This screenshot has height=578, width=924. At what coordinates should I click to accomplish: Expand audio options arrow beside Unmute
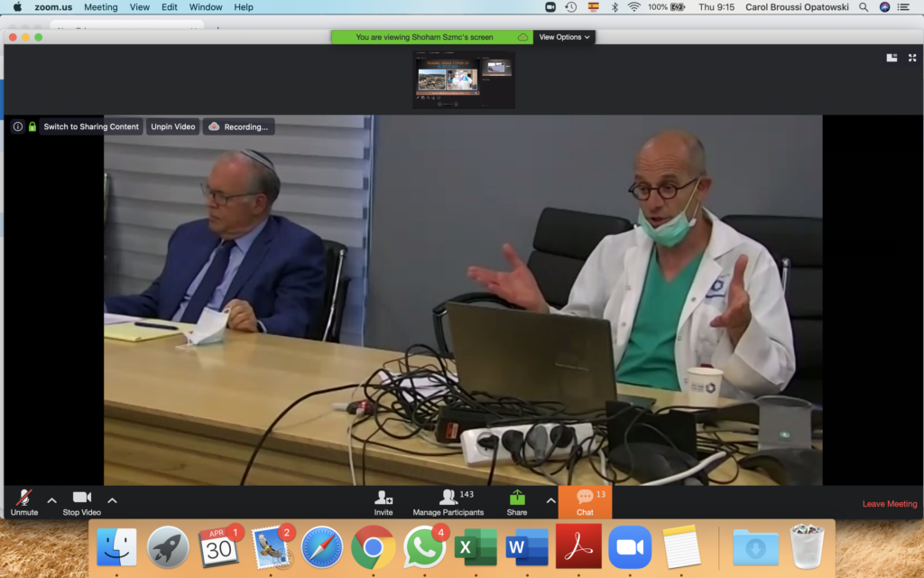(x=51, y=500)
